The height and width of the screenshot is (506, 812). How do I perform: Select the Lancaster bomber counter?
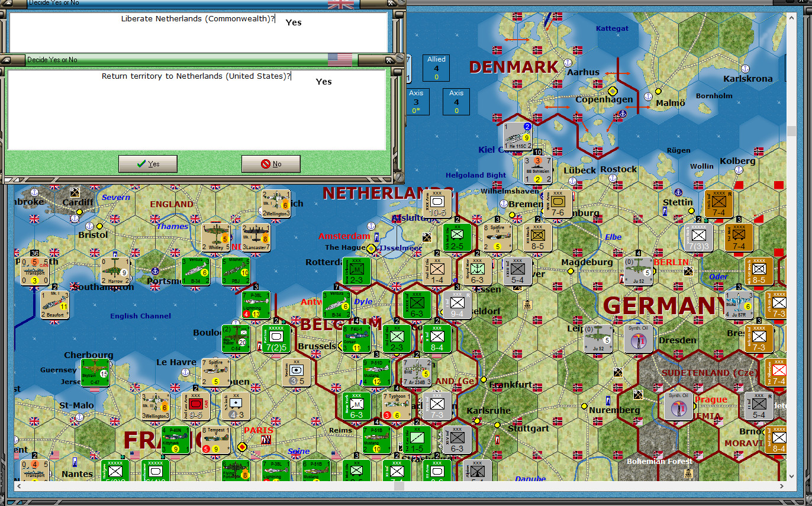click(x=256, y=238)
